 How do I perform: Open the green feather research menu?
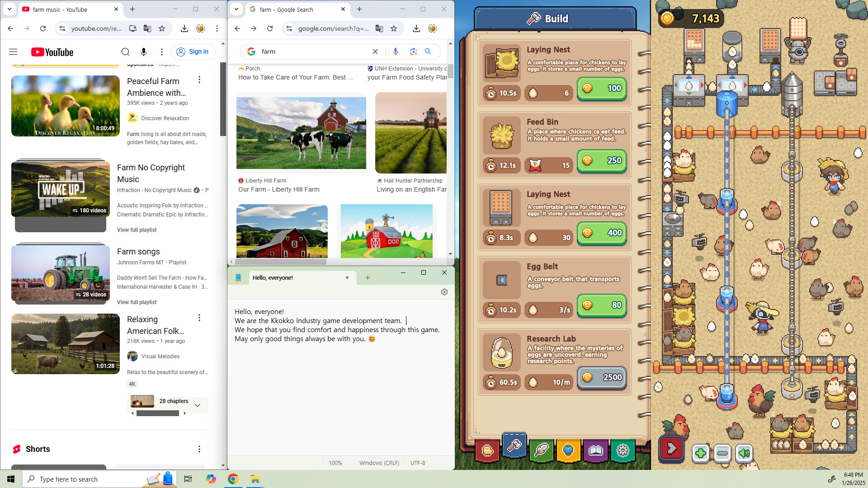(541, 450)
